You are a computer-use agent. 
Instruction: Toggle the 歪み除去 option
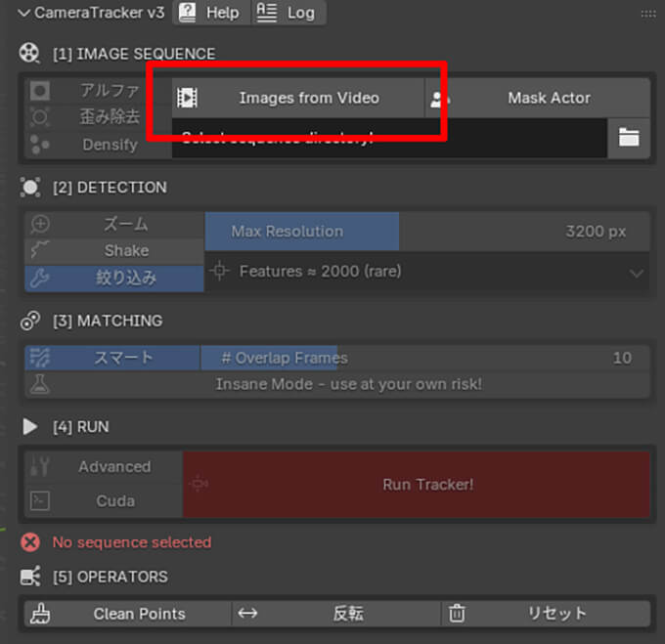pyautogui.click(x=98, y=117)
